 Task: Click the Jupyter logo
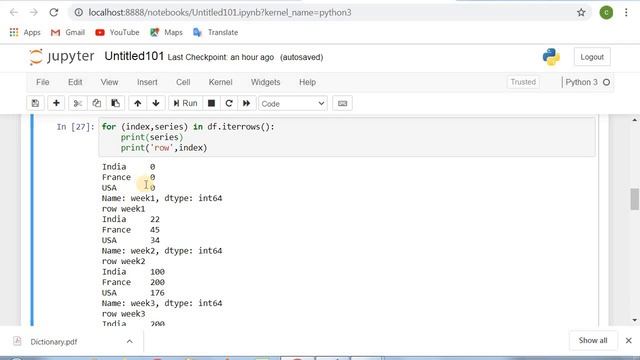[62, 57]
